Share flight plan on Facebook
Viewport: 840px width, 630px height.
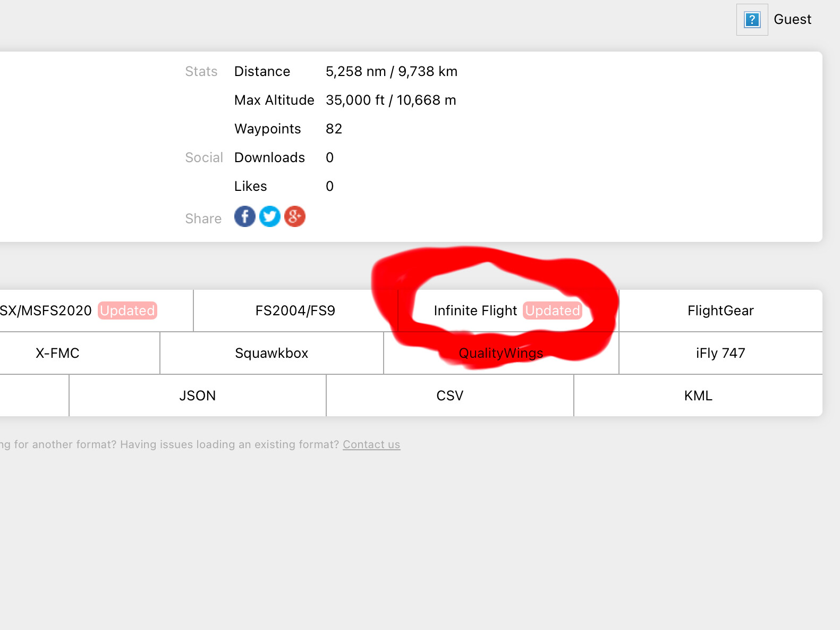(x=245, y=216)
